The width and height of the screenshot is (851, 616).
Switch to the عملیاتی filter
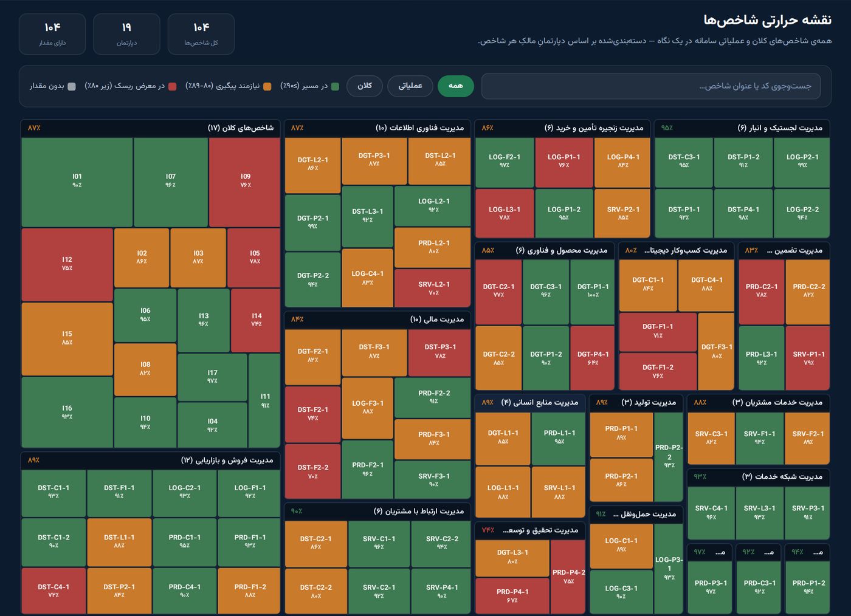coord(410,86)
